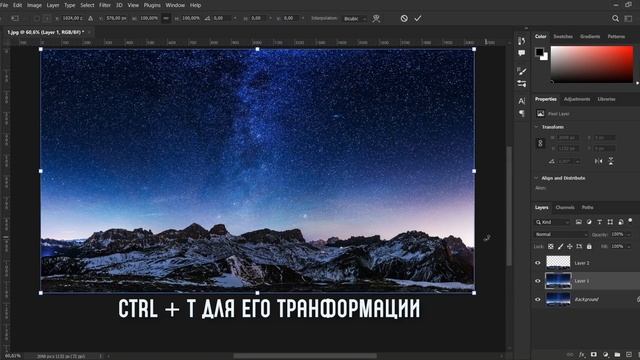Click the background color white swatch
640x360 pixels.
(x=546, y=58)
